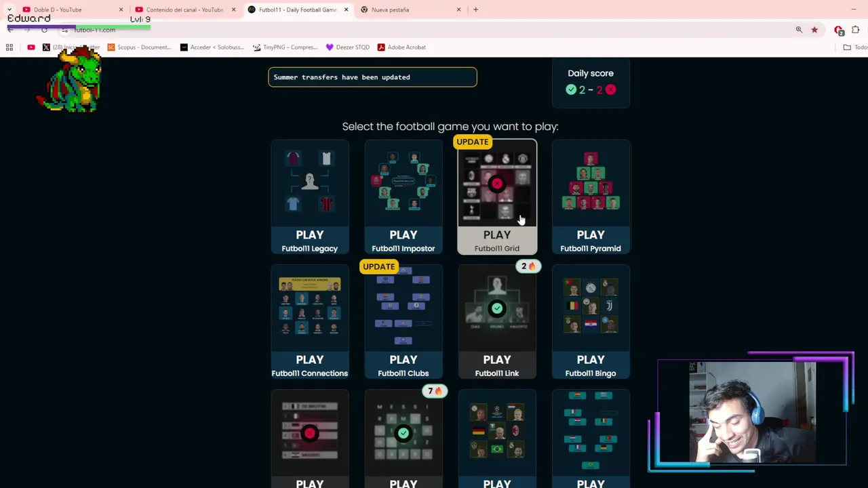Play the Futbol11 Pyramid game
Image resolution: width=868 pixels, height=488 pixels.
(x=591, y=197)
